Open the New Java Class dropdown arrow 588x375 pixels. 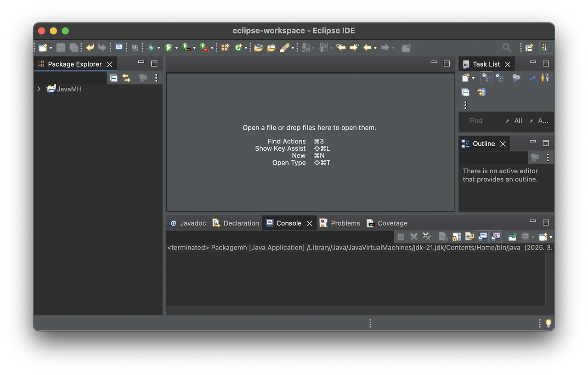coord(246,48)
